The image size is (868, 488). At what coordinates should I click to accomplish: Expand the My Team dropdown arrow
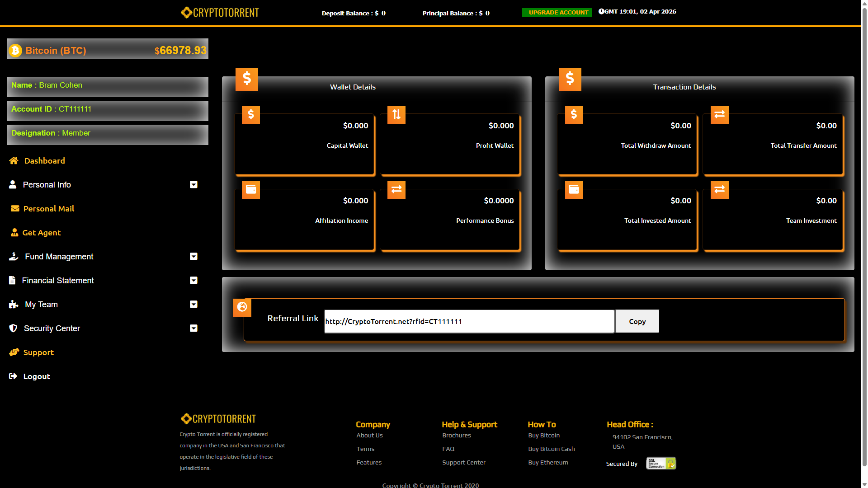click(193, 304)
